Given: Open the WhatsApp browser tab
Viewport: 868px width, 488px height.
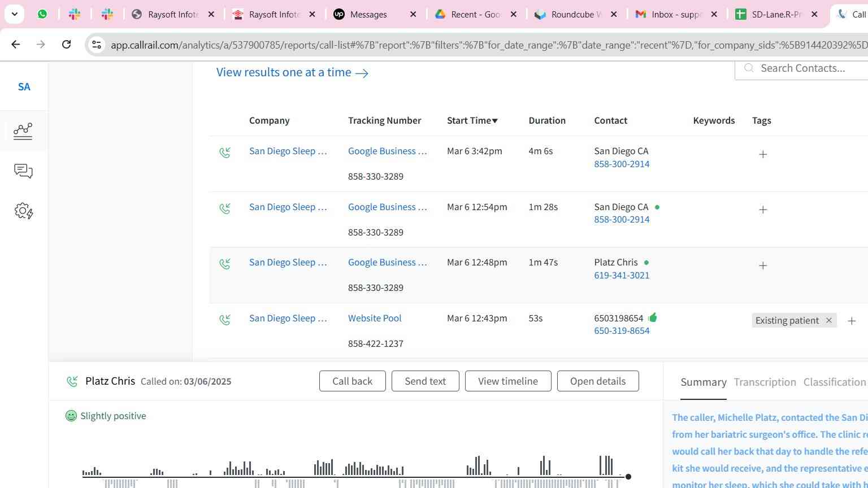Looking at the screenshot, I should [x=42, y=14].
